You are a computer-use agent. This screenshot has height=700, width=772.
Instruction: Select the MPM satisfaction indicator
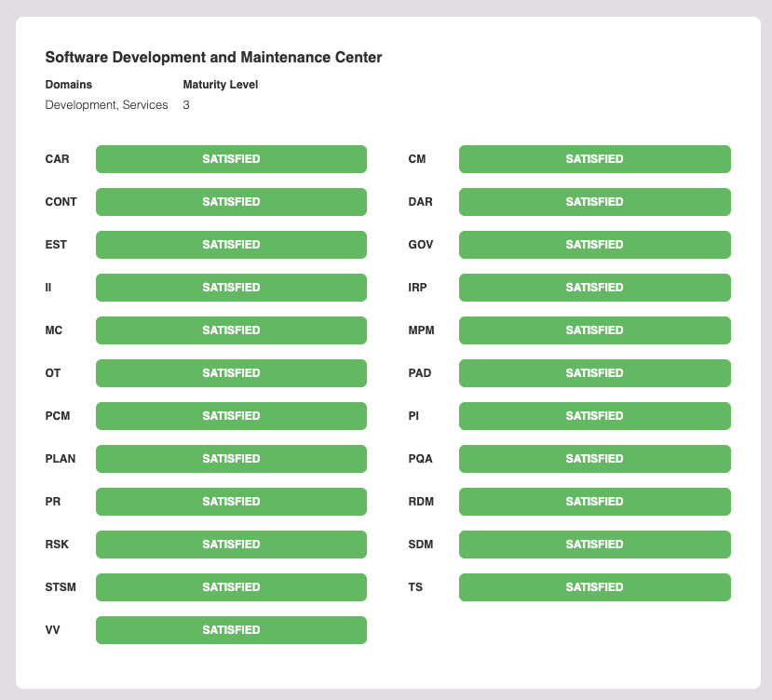pyautogui.click(x=594, y=330)
